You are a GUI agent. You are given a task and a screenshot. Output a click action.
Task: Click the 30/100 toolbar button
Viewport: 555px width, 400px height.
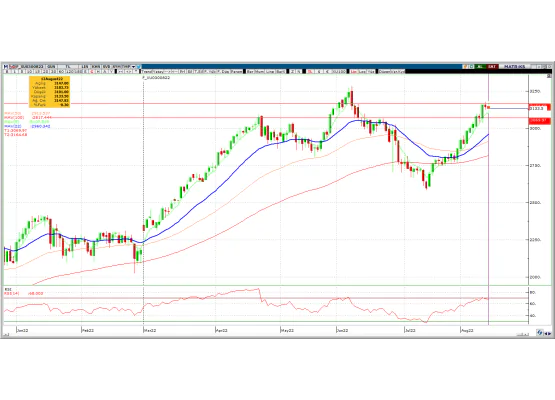(x=339, y=71)
